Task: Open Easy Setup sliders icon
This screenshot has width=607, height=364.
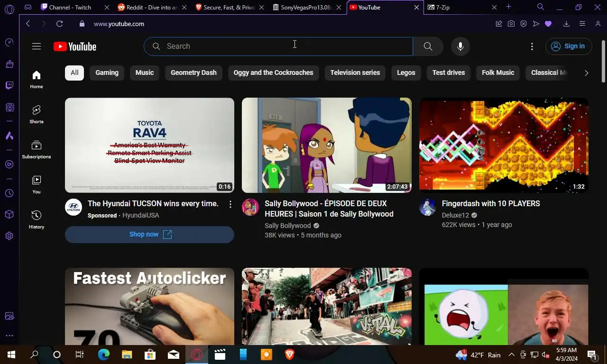Action: [x=582, y=24]
